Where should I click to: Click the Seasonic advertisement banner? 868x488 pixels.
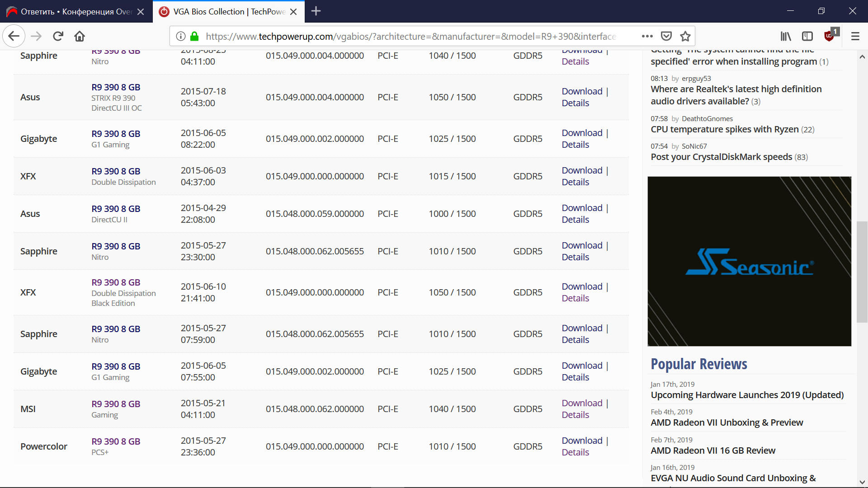pyautogui.click(x=749, y=261)
